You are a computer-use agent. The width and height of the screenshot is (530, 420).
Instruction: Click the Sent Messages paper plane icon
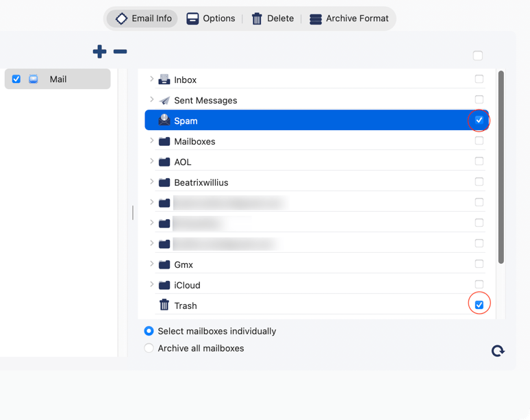[164, 100]
